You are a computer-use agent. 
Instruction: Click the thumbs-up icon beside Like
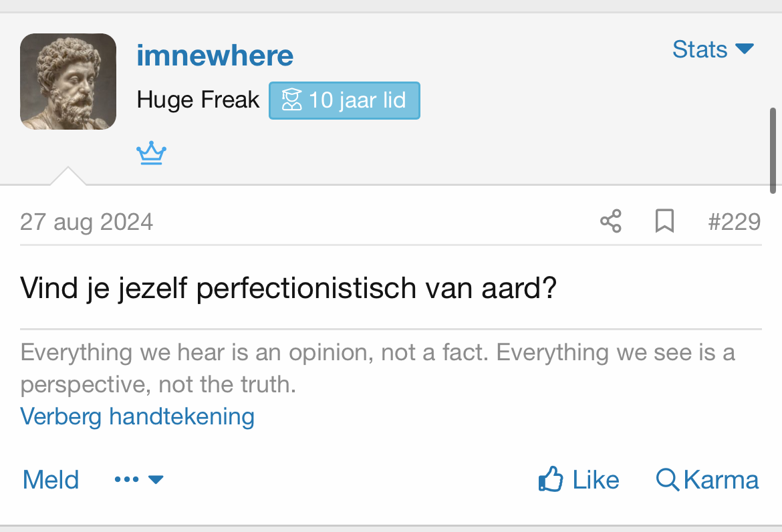pos(550,480)
